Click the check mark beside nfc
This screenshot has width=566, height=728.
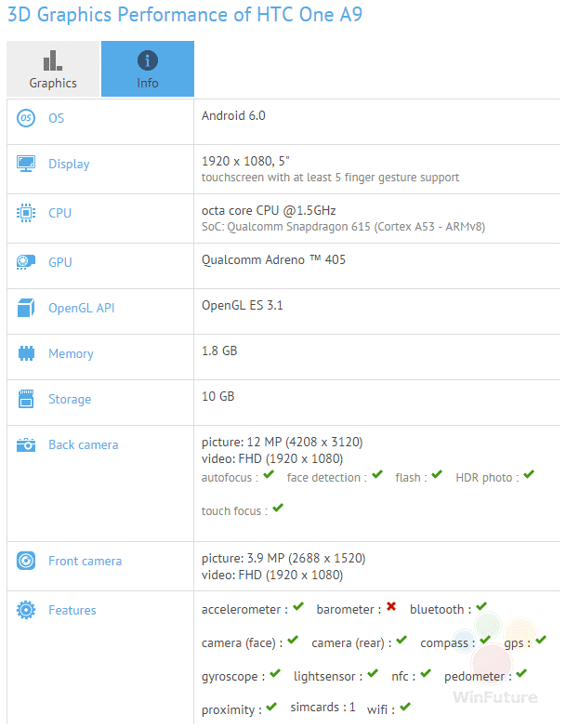(426, 673)
